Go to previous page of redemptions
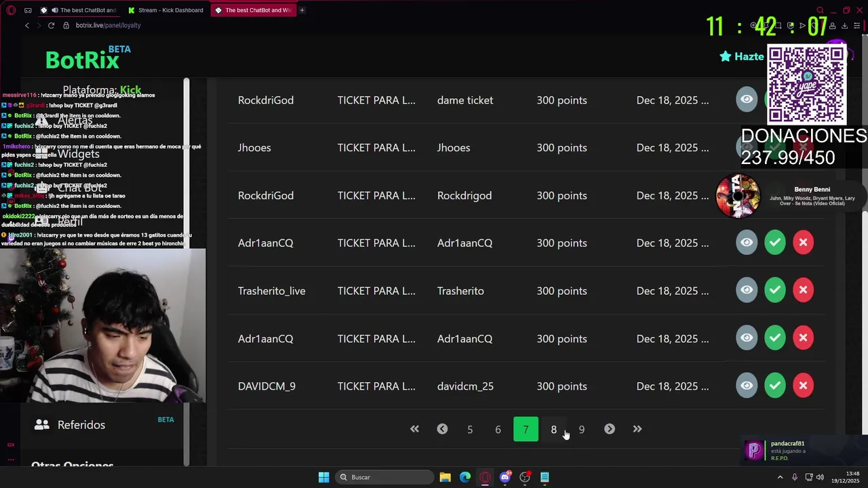The image size is (868, 488). pos(442,429)
